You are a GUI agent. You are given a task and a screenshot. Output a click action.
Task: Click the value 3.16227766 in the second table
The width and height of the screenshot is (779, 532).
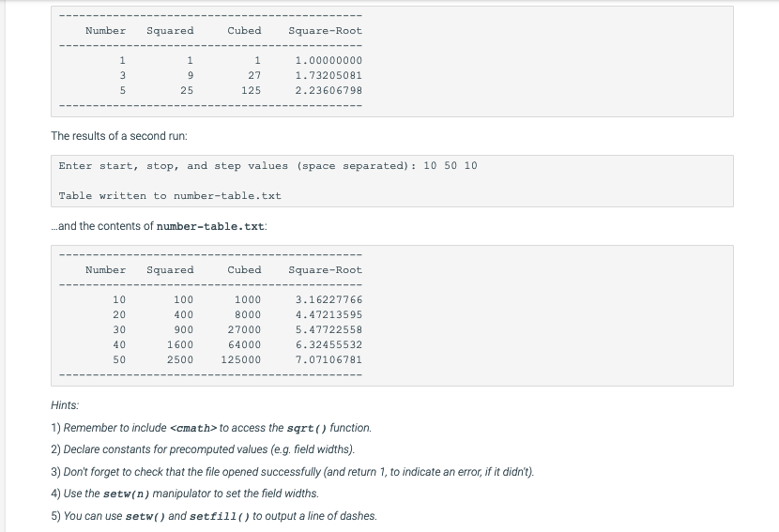coord(328,300)
